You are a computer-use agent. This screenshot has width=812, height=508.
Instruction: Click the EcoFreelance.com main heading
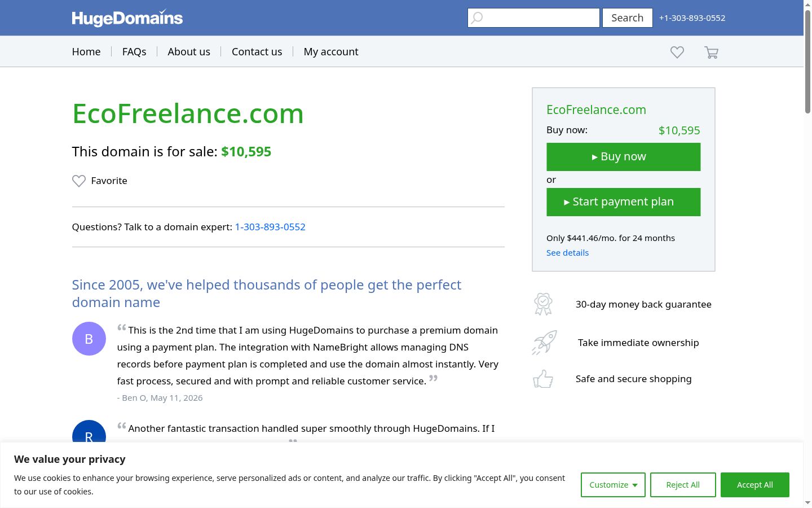(188, 113)
